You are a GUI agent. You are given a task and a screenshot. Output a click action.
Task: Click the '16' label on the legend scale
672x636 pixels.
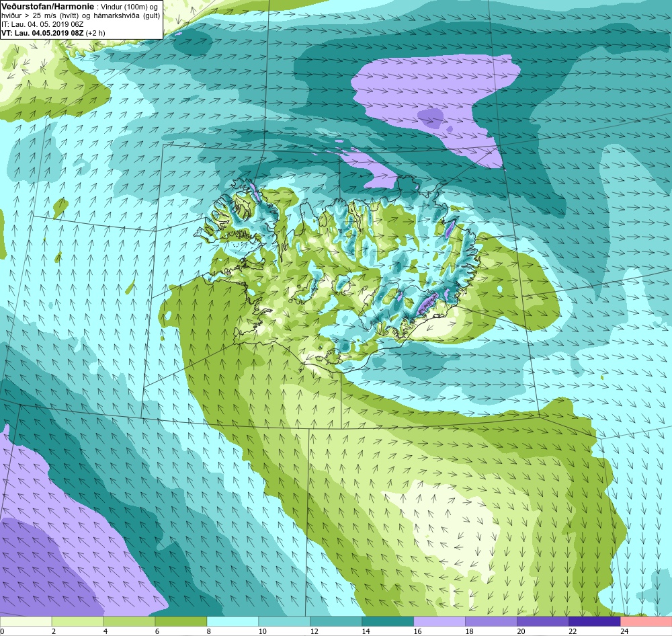(x=417, y=631)
